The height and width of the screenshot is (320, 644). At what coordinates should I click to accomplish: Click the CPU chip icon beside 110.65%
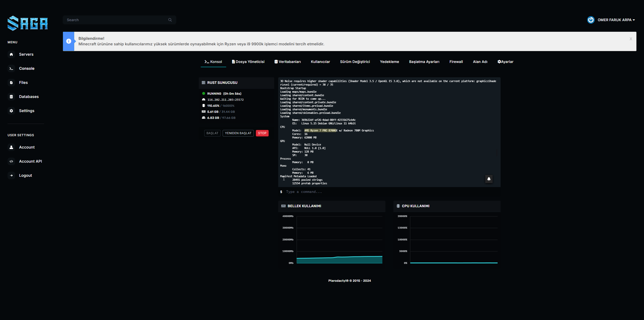click(x=204, y=106)
